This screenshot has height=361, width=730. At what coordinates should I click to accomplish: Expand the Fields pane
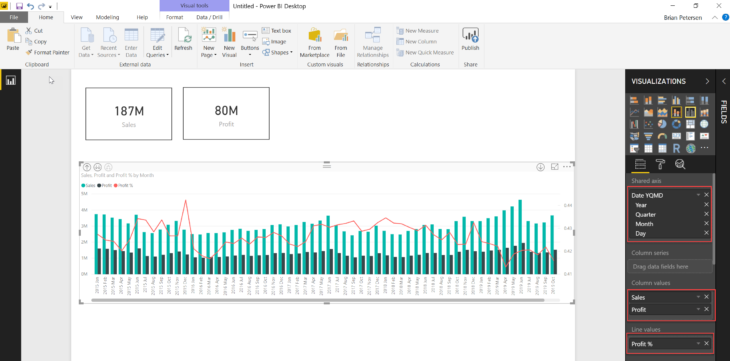tap(723, 81)
